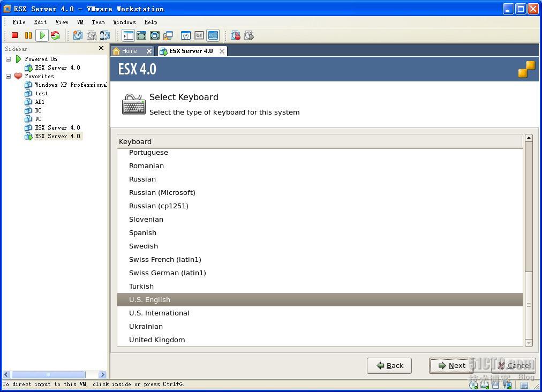Open the Help menu
The height and width of the screenshot is (392, 542).
click(150, 22)
